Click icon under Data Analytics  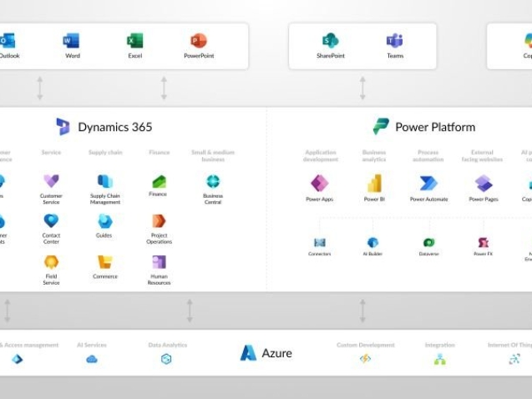tap(166, 359)
